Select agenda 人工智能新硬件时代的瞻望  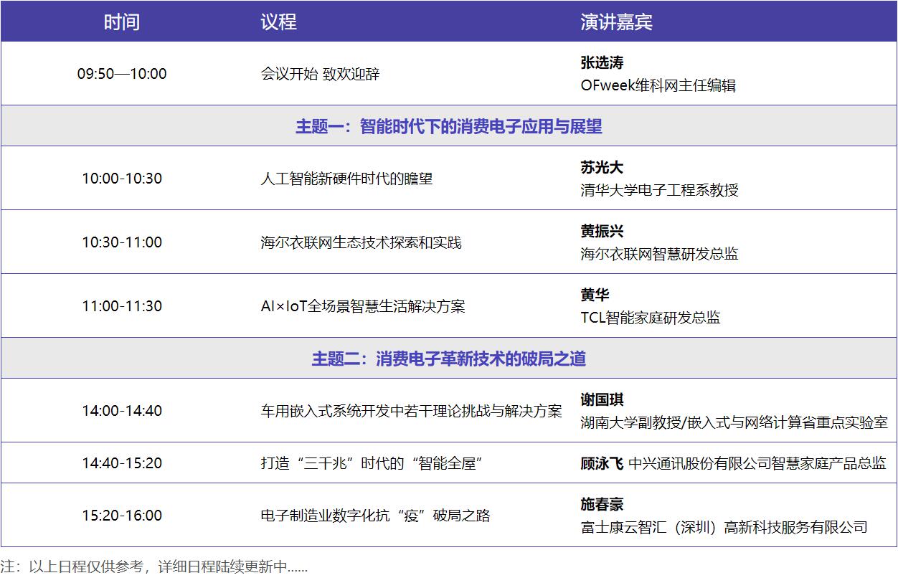(346, 179)
